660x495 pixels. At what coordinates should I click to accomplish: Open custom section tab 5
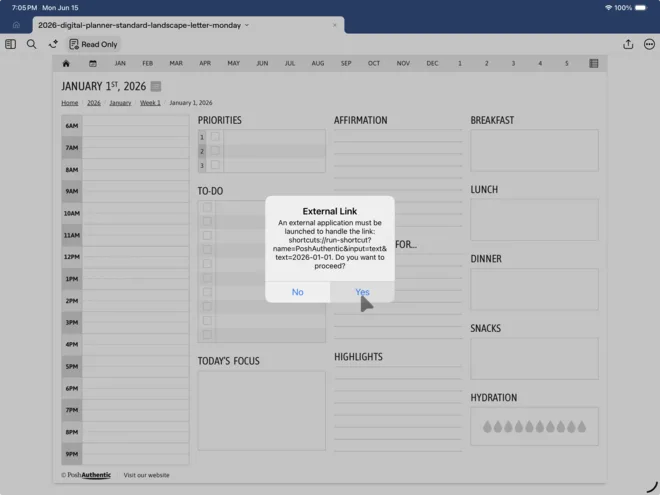click(x=567, y=64)
